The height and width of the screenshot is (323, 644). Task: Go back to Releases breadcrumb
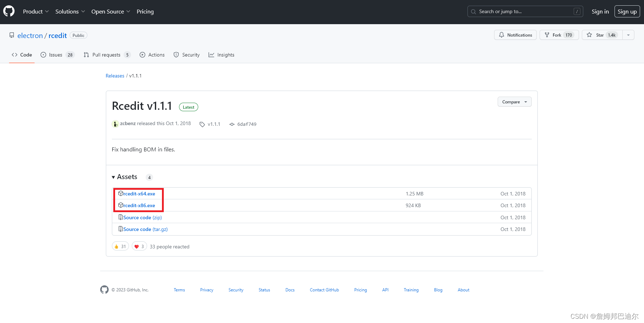[x=115, y=76]
